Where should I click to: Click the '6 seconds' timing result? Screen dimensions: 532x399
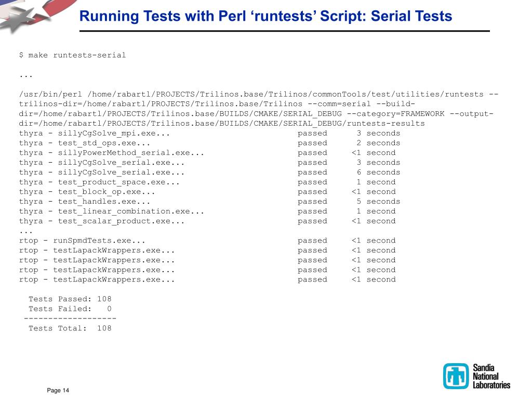378,172
